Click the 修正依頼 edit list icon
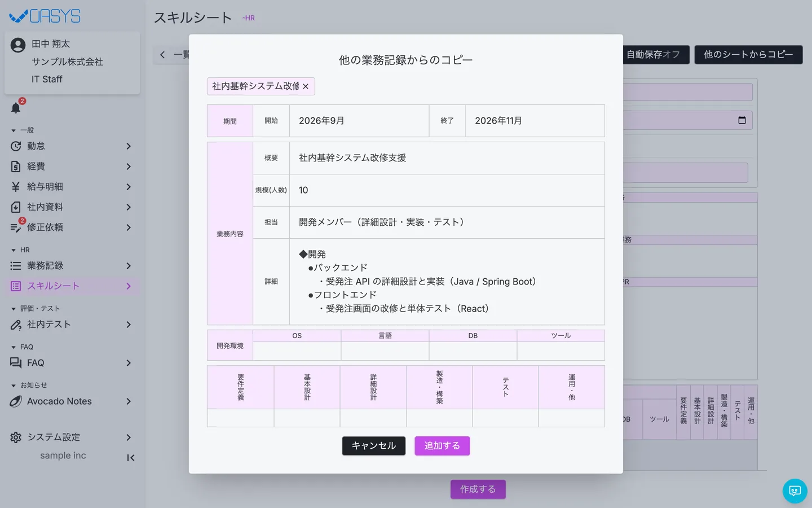This screenshot has width=812, height=508. [16, 227]
